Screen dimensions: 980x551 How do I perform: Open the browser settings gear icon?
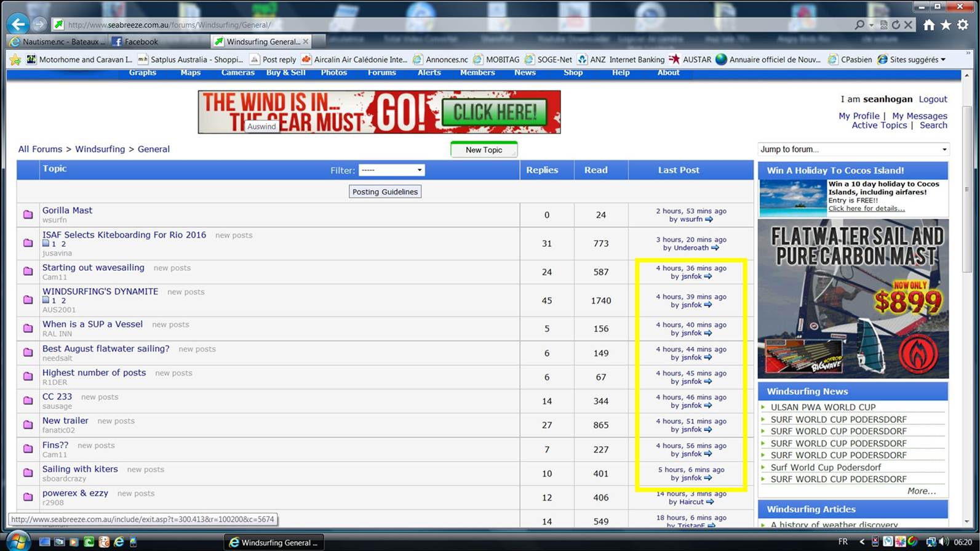pos(963,25)
